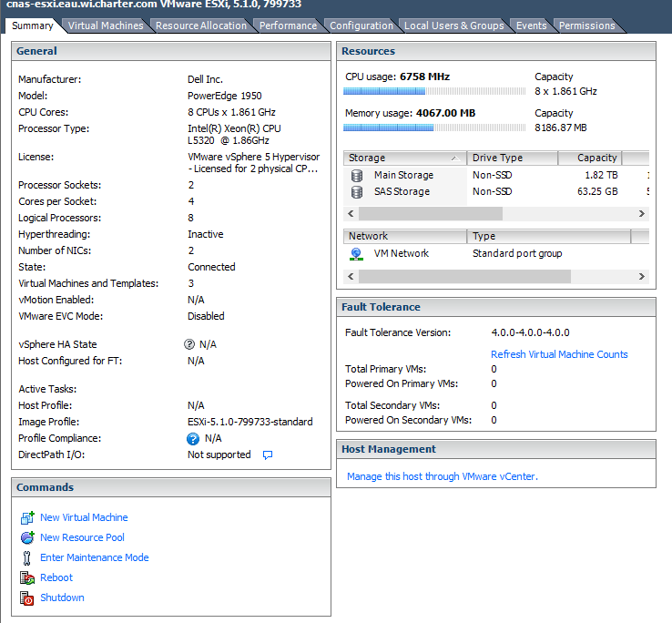Viewport: 672px width, 623px height.
Task: Open the Resource Allocation tab
Action: point(201,26)
